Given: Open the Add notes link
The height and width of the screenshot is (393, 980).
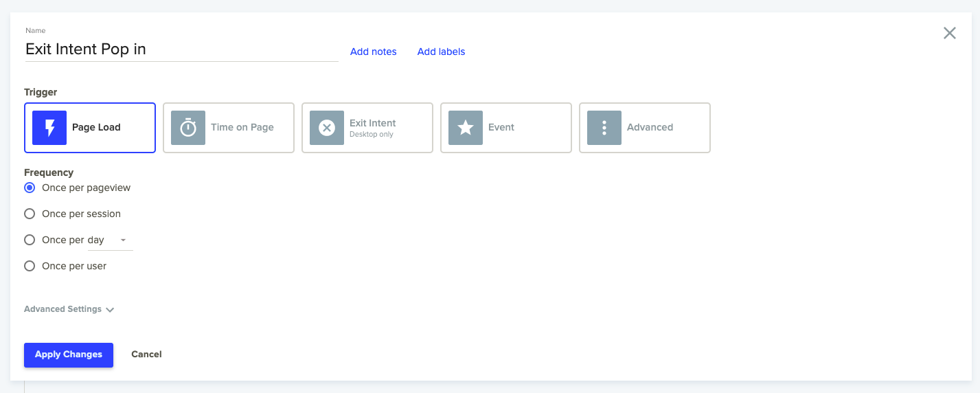Looking at the screenshot, I should [373, 52].
